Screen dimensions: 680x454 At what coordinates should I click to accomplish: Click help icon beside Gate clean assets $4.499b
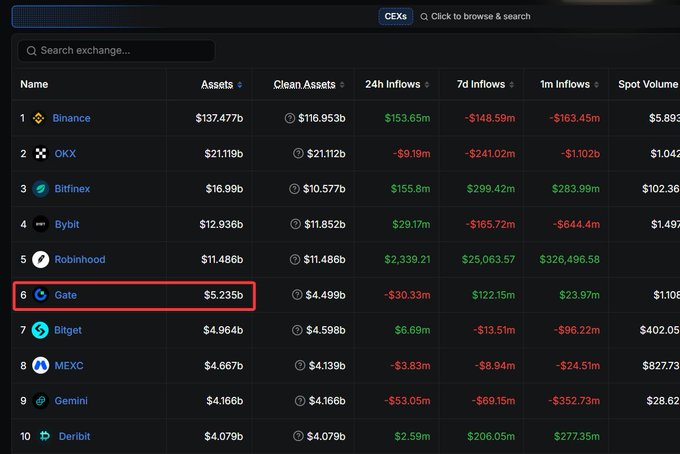coord(297,295)
